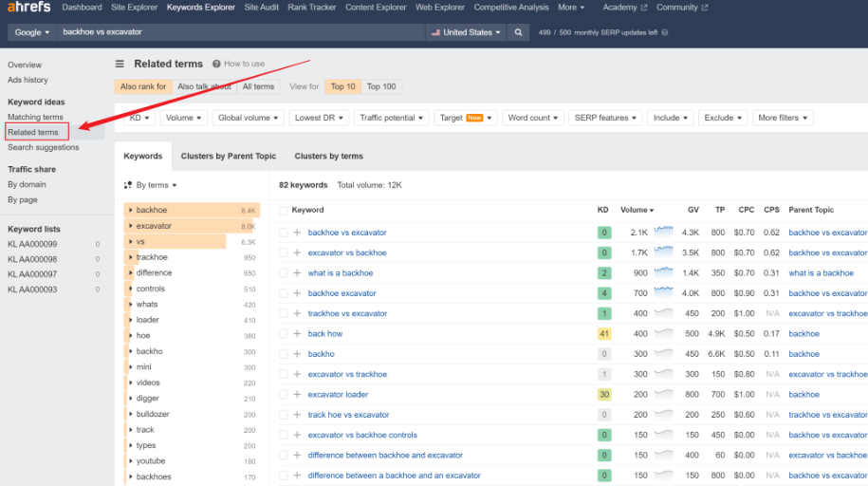Click the SERP updates info icon
Image resolution: width=868 pixels, height=486 pixels.
[x=665, y=32]
